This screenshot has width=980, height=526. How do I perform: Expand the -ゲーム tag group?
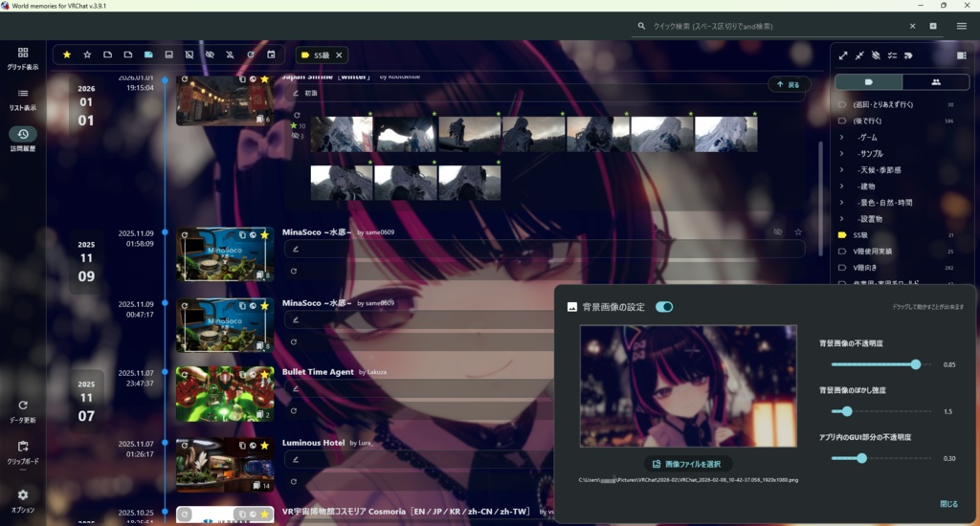841,137
